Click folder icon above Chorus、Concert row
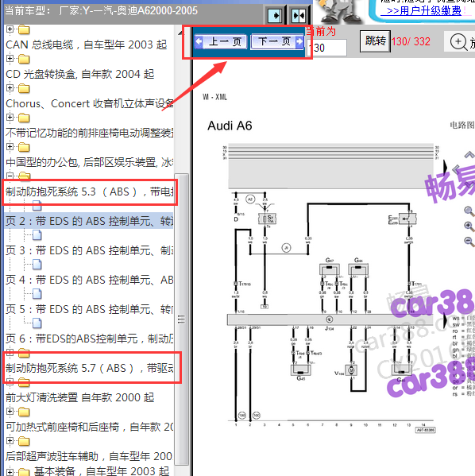The width and height of the screenshot is (475, 476). point(24,88)
